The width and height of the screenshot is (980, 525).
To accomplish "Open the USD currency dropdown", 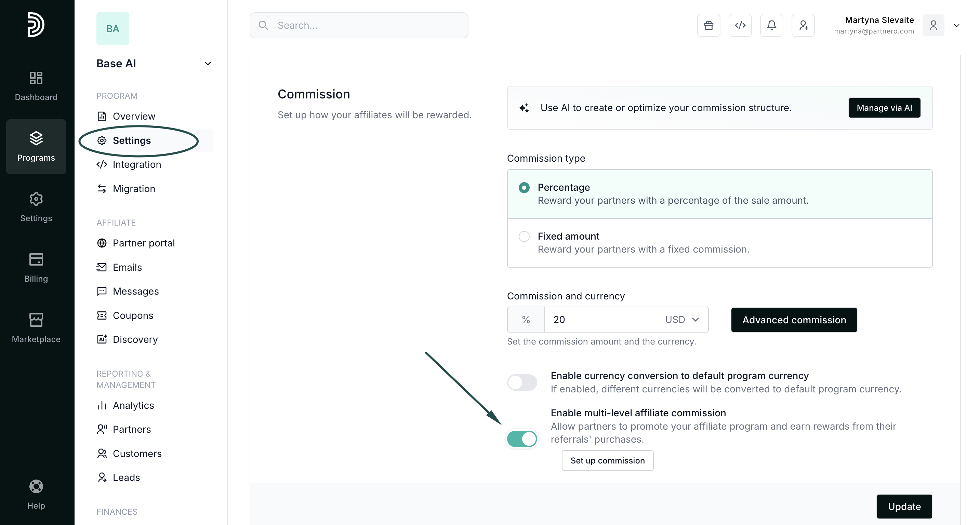I will [683, 320].
